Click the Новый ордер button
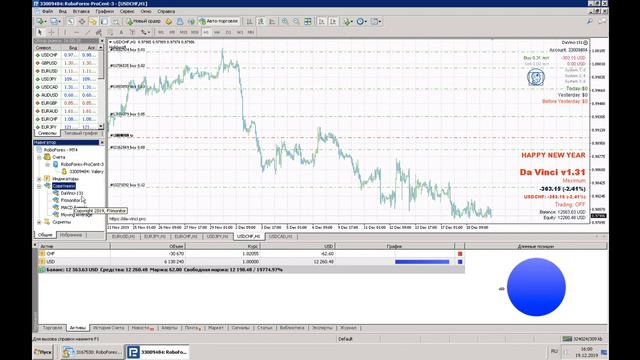The image size is (640, 360). click(x=144, y=21)
